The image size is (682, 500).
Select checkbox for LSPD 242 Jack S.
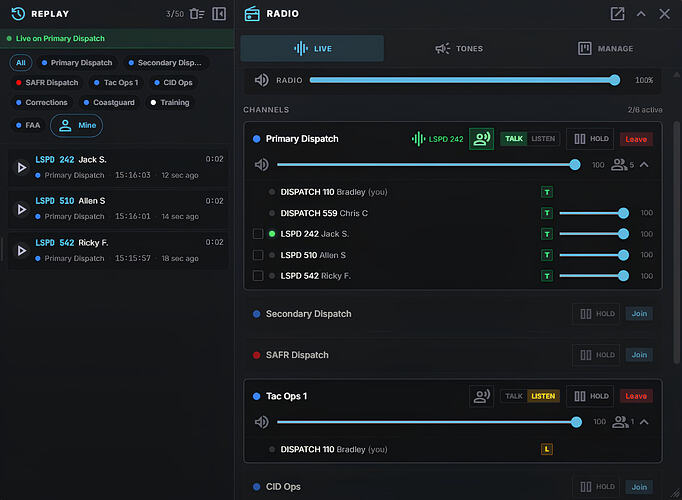tap(258, 234)
